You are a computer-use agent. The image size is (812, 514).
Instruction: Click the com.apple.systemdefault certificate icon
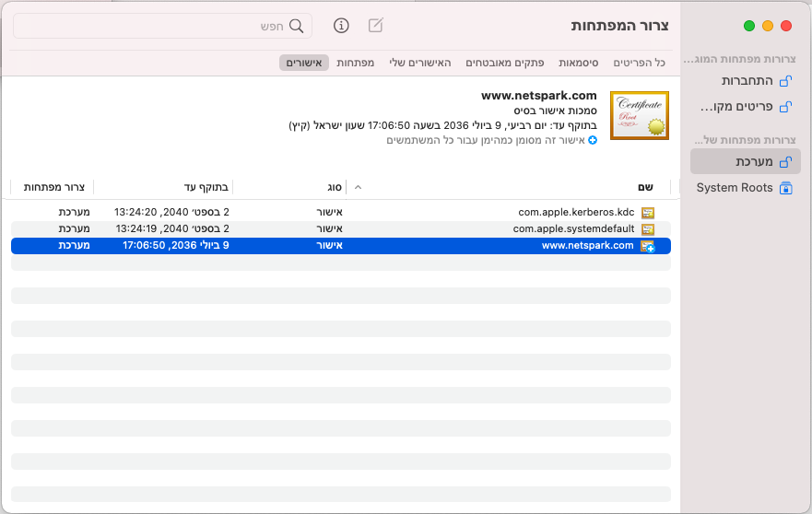648,228
